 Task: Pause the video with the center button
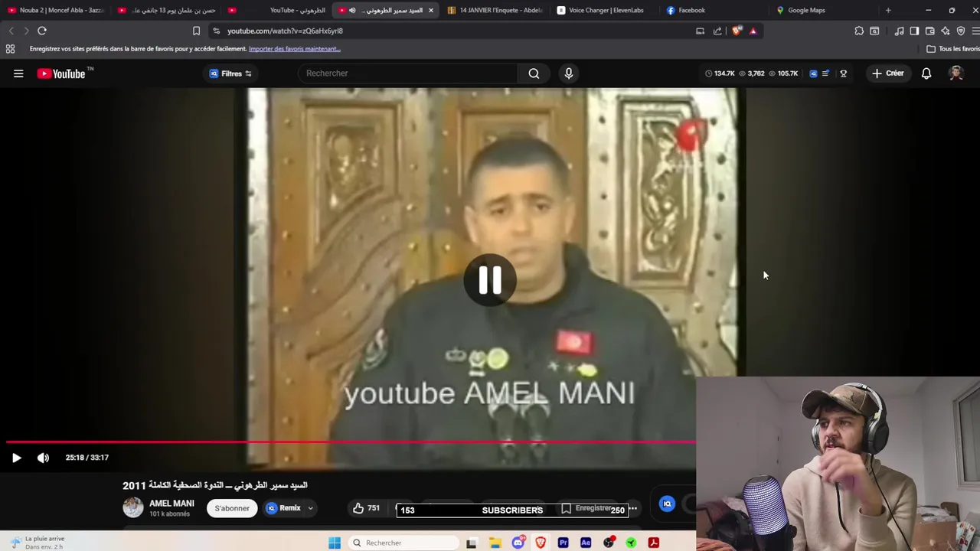[490, 280]
